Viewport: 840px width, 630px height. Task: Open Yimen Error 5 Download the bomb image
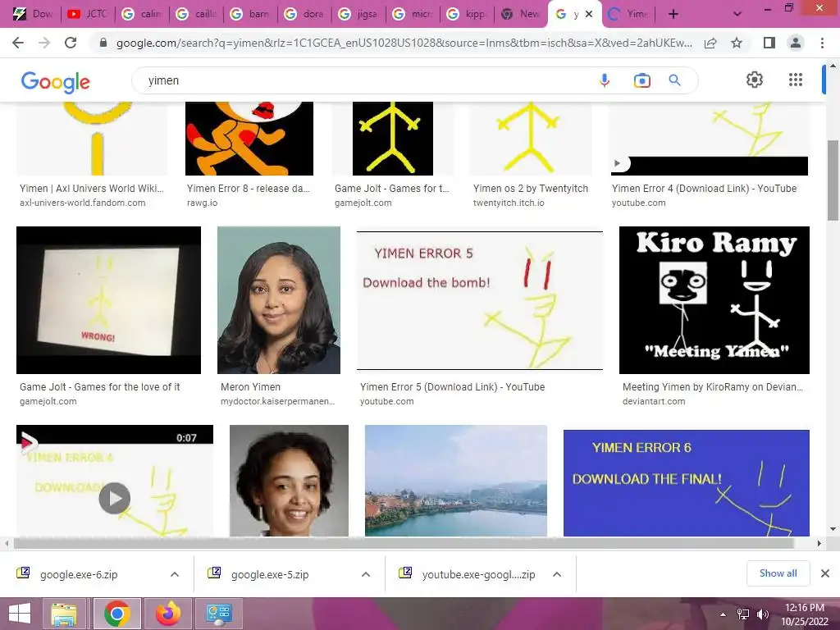tap(480, 300)
